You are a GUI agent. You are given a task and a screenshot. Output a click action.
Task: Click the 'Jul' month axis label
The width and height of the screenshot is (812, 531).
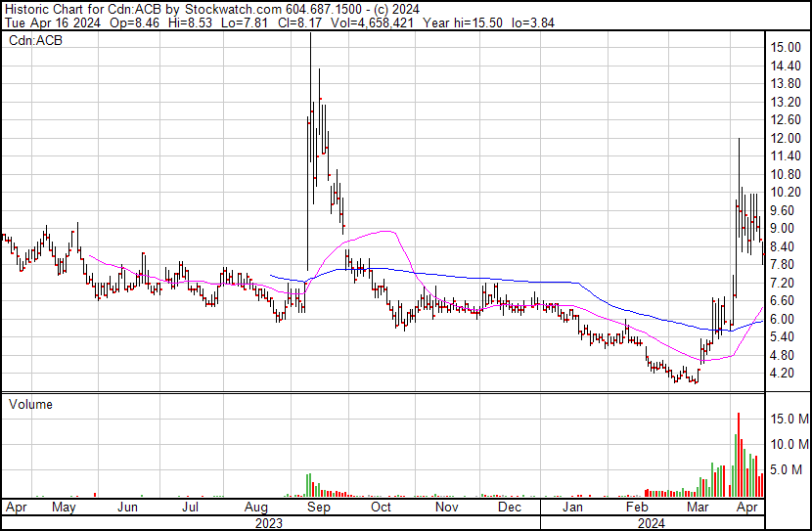pos(190,508)
